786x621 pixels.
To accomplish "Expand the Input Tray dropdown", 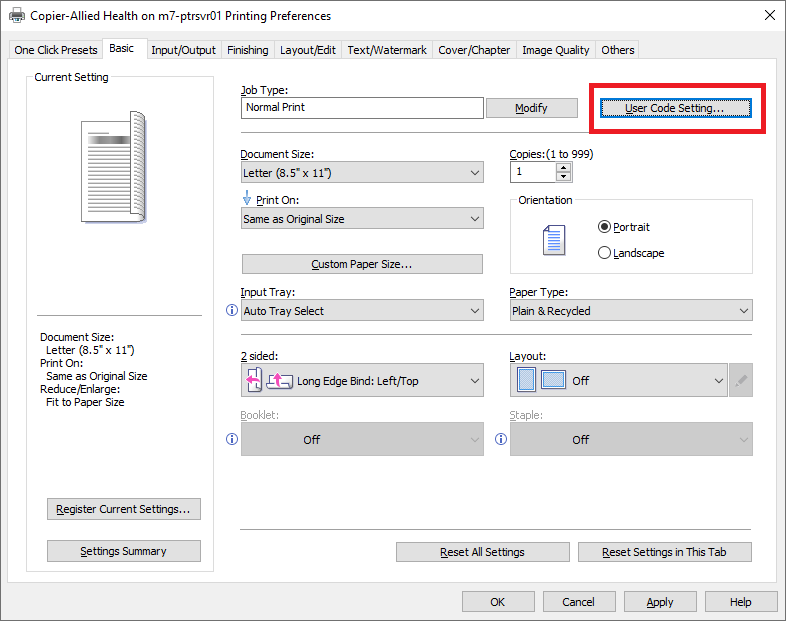I will pyautogui.click(x=362, y=311).
